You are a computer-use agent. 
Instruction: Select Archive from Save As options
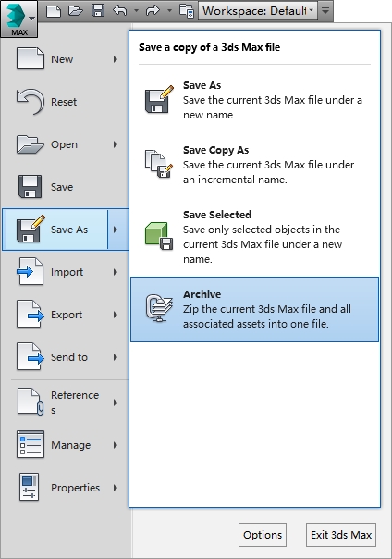click(x=254, y=309)
